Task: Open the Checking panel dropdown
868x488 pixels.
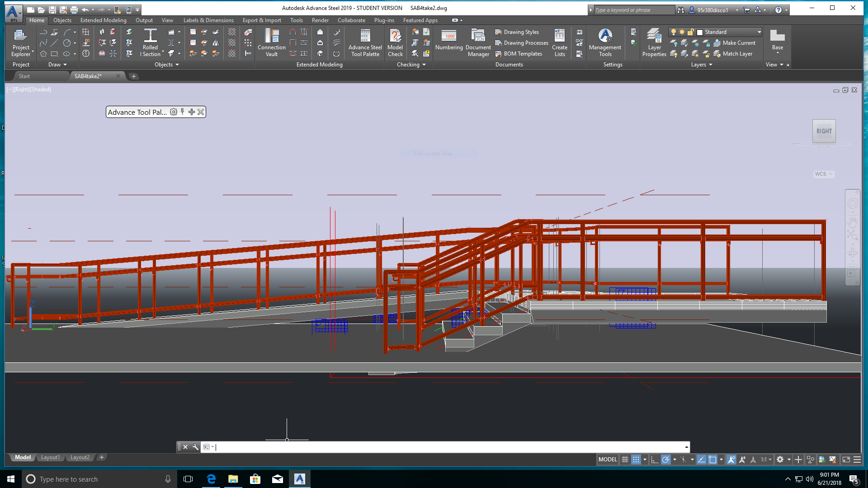Action: point(424,65)
